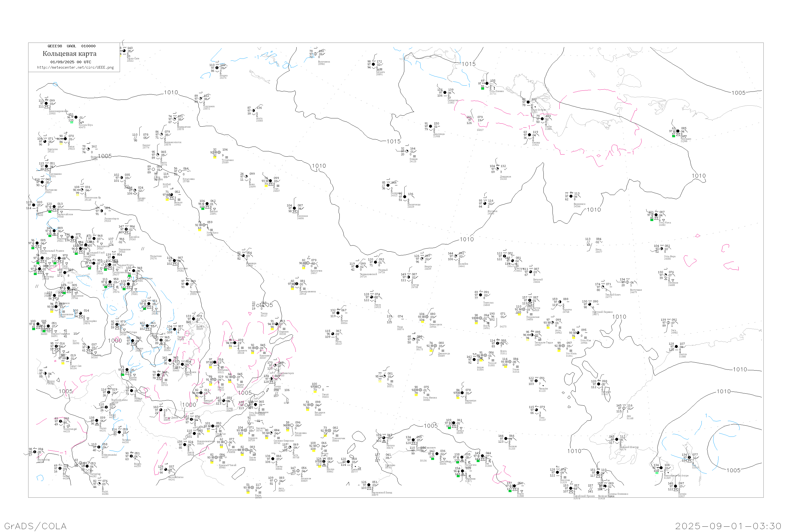Click the green square at Тында station
798x532 pixels.
[x=449, y=428]
